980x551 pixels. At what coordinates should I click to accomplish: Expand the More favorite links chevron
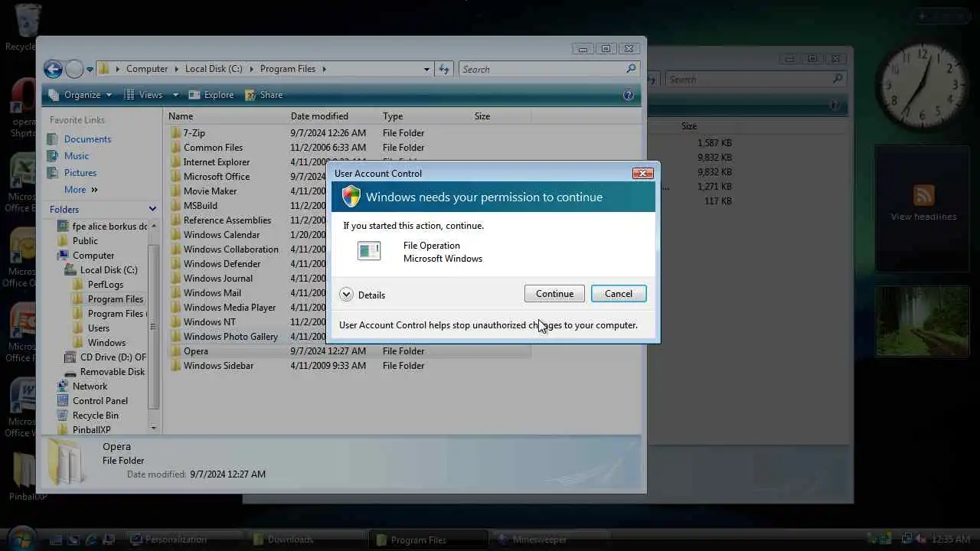[94, 190]
